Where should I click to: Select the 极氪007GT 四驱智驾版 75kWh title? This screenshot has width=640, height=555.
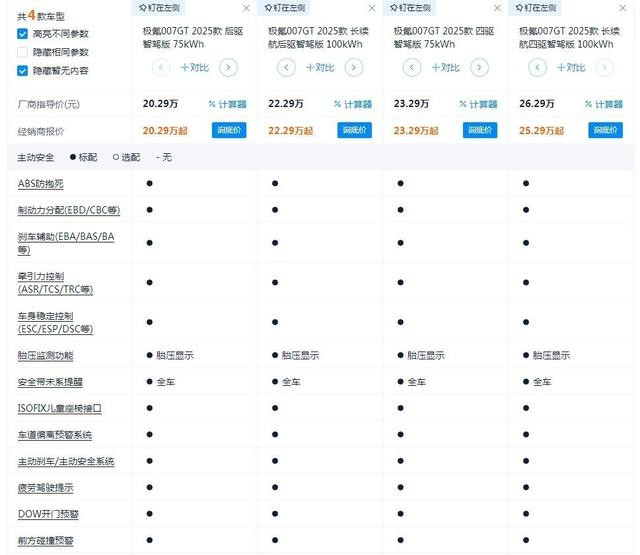(444, 38)
